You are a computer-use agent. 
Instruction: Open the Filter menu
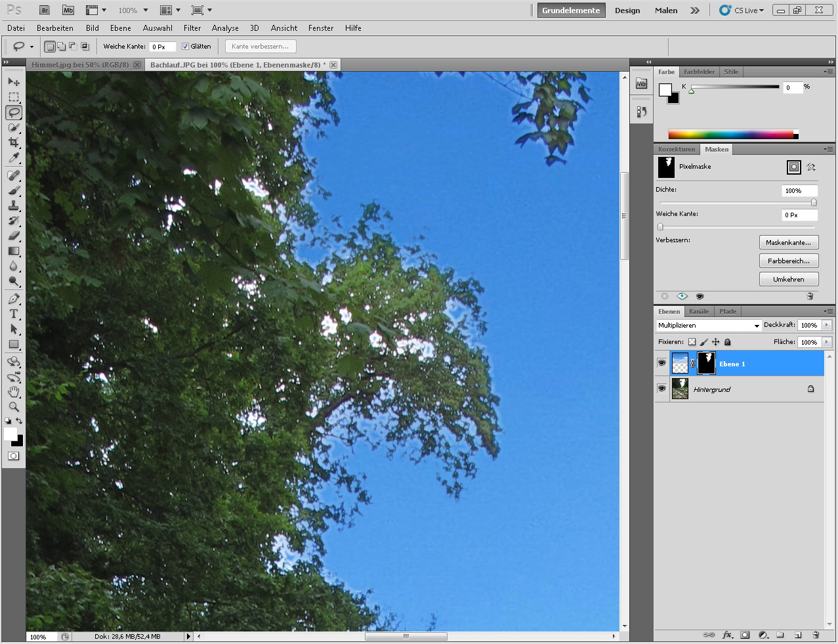coord(192,28)
